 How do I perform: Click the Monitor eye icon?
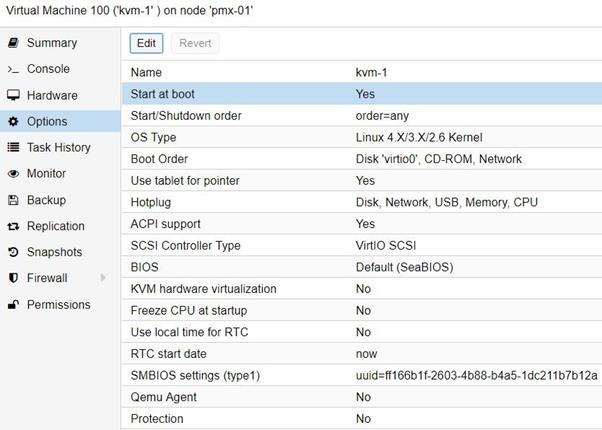[x=13, y=174]
